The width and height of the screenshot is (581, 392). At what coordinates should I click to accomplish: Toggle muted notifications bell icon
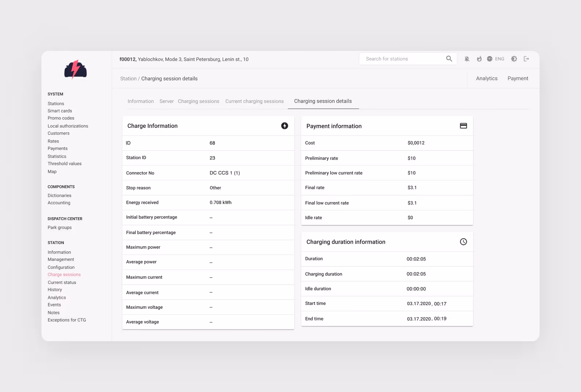tap(467, 59)
